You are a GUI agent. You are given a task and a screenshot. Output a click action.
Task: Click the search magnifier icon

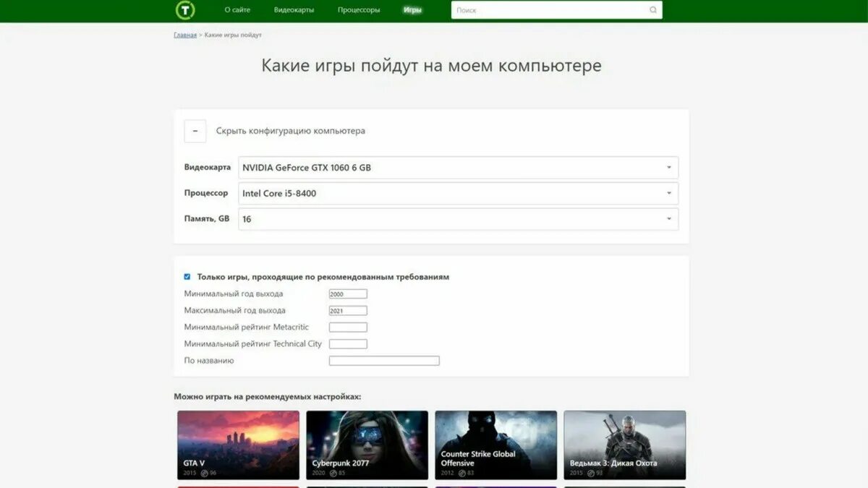click(653, 10)
